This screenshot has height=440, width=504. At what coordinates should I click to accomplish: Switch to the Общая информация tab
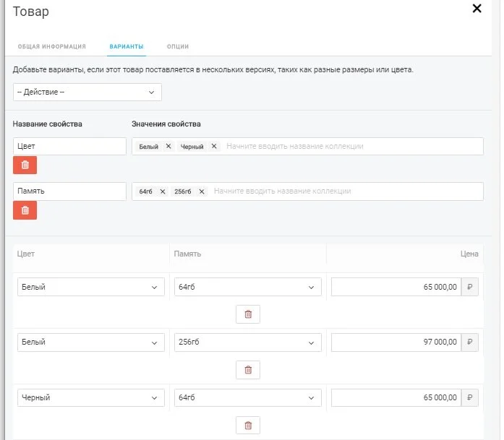52,46
